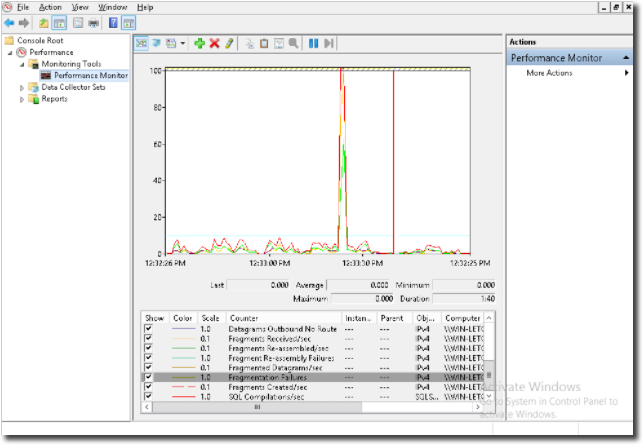Delete counter with the red X icon
Image resolution: width=643 pixels, height=445 pixels.
click(x=214, y=43)
